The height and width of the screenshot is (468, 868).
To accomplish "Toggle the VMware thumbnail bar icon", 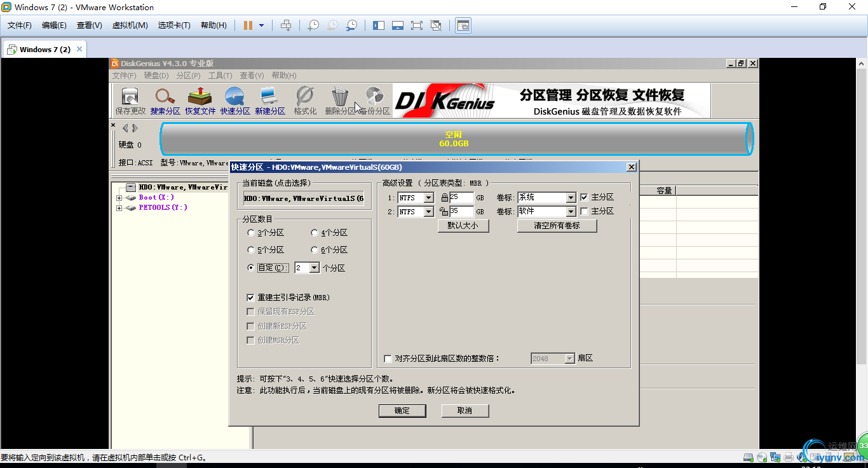I will pos(398,25).
